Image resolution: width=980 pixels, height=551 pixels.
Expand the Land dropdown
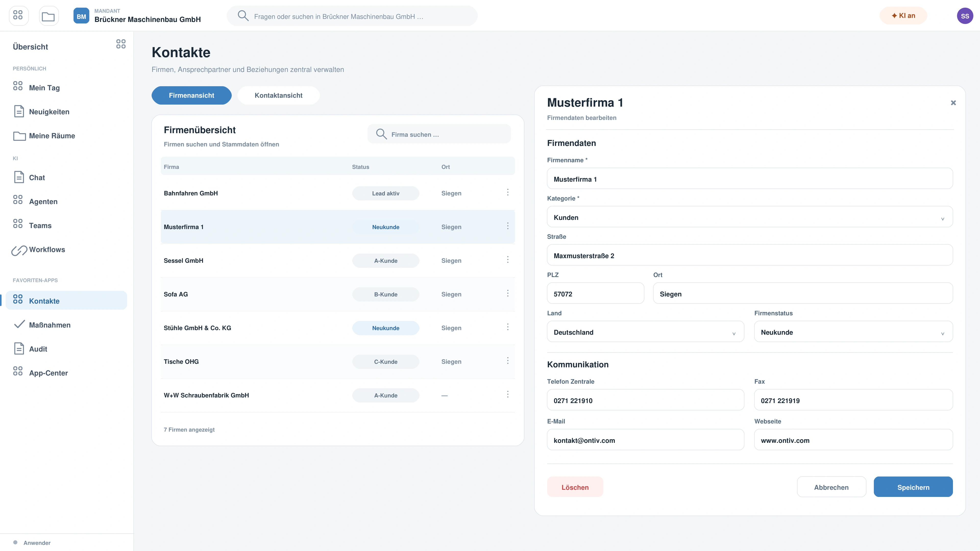[x=645, y=332]
